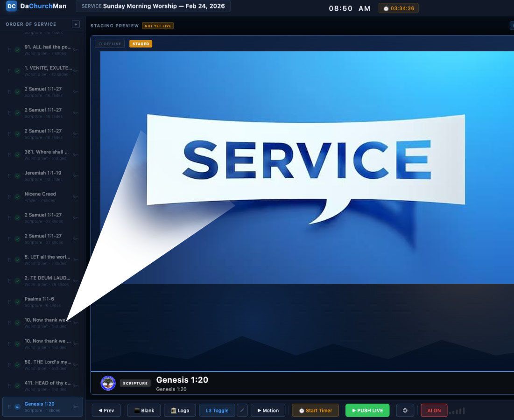Click the ORDER OF SERVICE heading
This screenshot has width=514, height=420.
tap(31, 24)
